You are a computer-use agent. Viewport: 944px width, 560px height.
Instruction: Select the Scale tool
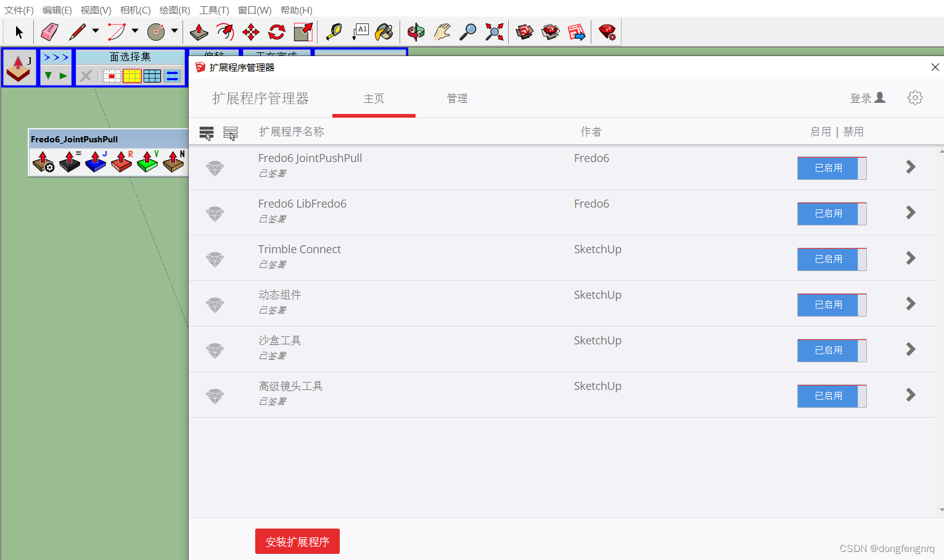pos(303,31)
